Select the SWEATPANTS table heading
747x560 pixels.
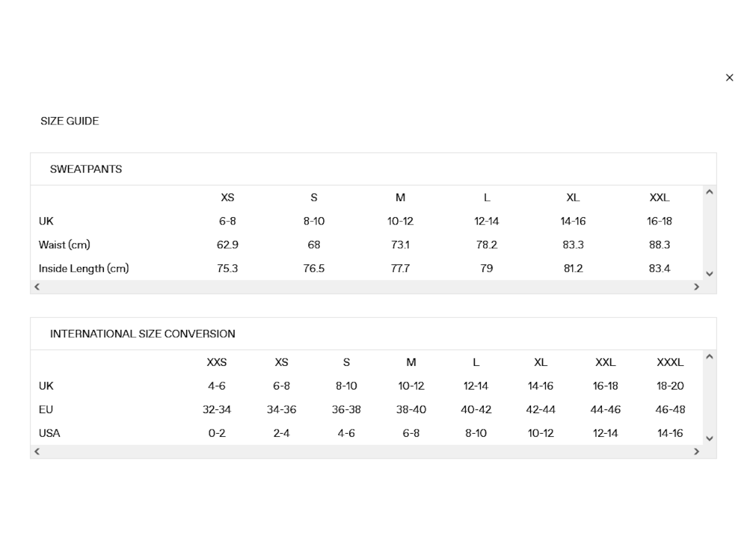(86, 169)
